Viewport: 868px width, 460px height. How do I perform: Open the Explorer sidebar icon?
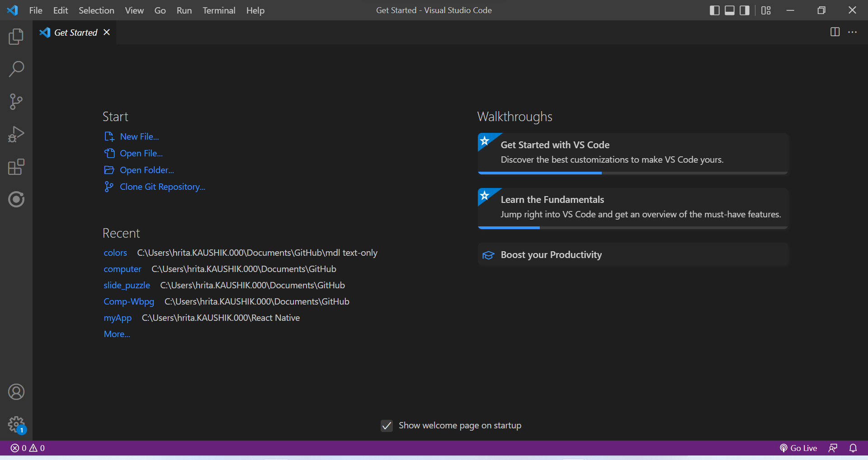pos(16,37)
